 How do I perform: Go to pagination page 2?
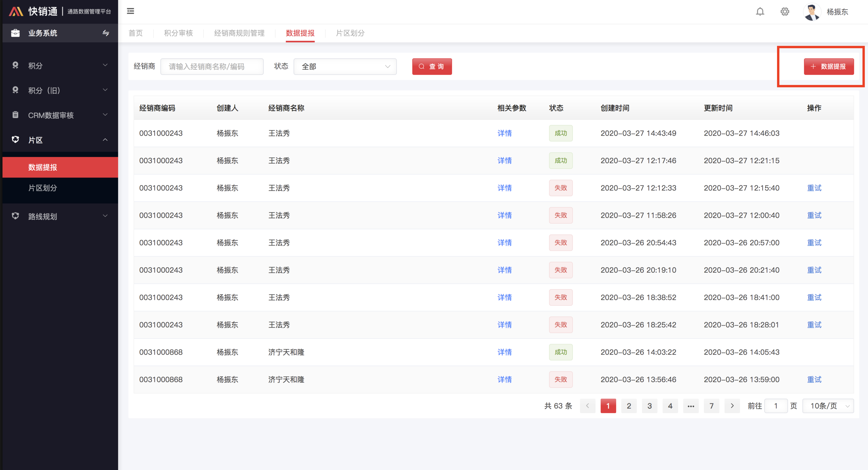[x=629, y=406]
